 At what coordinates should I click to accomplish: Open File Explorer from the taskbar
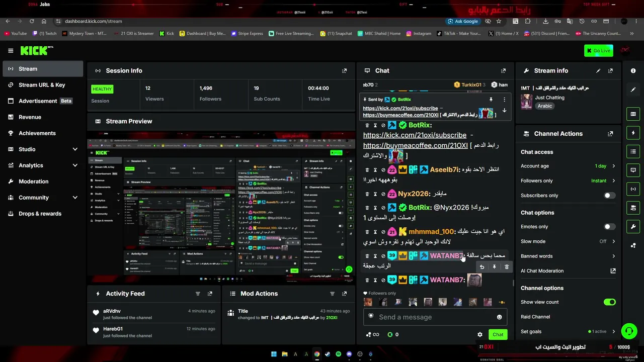[x=284, y=354]
